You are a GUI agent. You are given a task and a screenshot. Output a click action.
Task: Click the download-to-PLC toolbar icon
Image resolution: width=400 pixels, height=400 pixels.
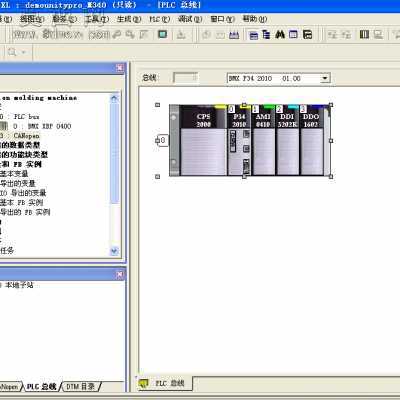click(181, 34)
